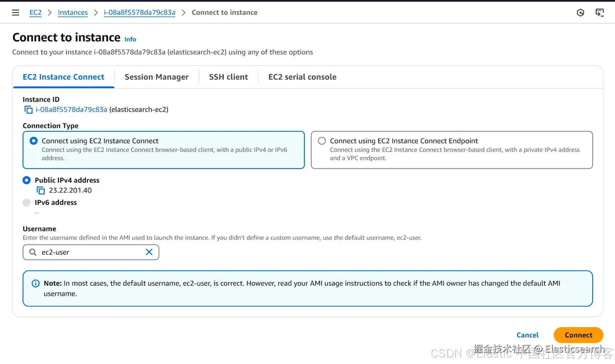Image resolution: width=615 pixels, height=364 pixels.
Task: Copy public IPv4 address 23.22.201.40
Action: click(x=40, y=190)
